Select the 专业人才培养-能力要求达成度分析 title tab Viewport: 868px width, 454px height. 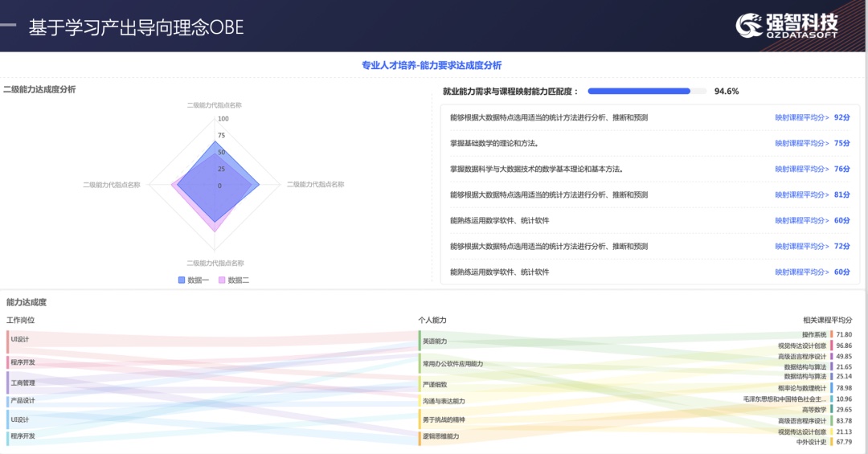point(432,65)
